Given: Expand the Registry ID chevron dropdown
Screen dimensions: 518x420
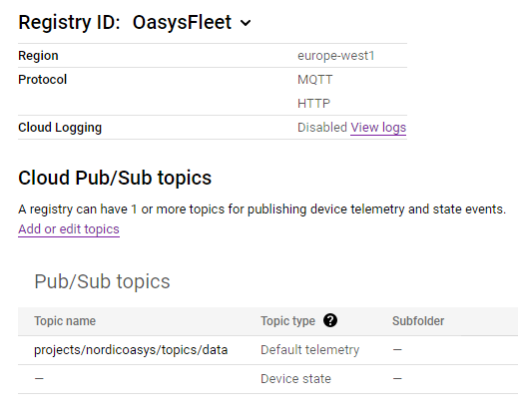Looking at the screenshot, I should (x=246, y=23).
